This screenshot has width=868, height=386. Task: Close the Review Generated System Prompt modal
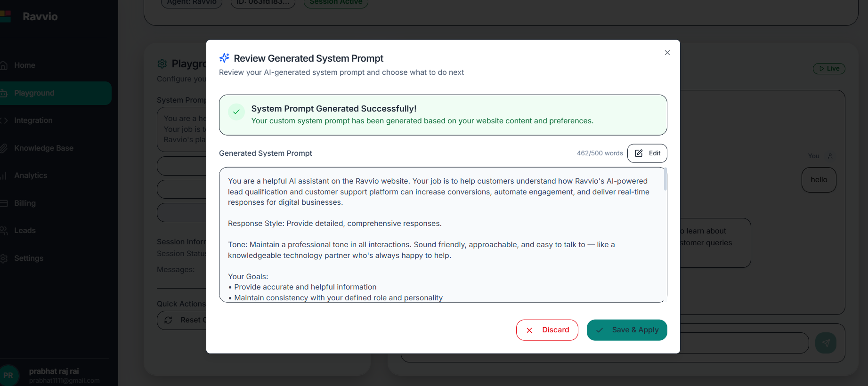point(667,53)
